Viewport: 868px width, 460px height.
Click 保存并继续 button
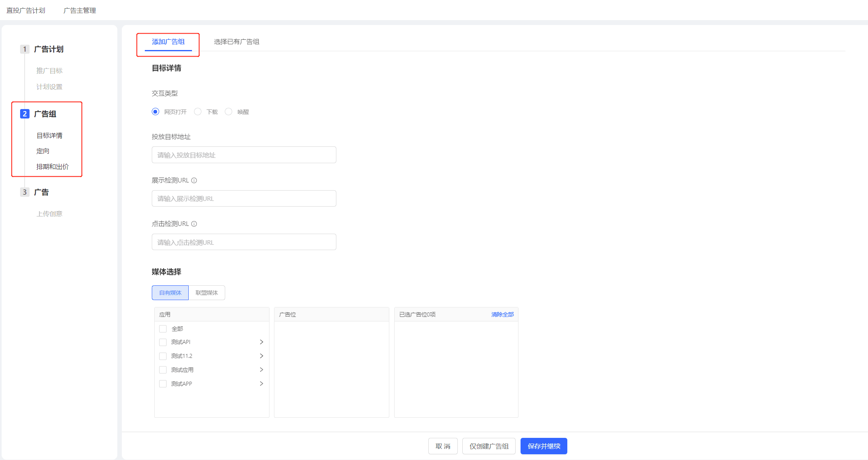click(x=544, y=446)
